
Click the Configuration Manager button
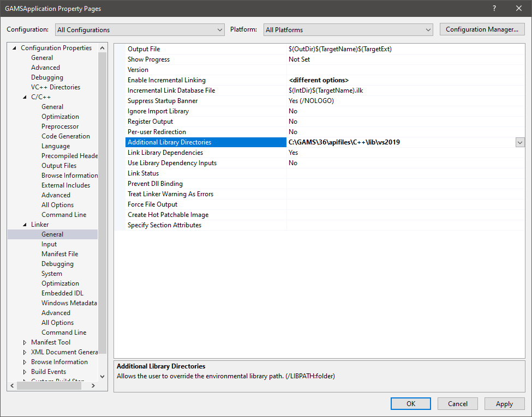(x=482, y=29)
